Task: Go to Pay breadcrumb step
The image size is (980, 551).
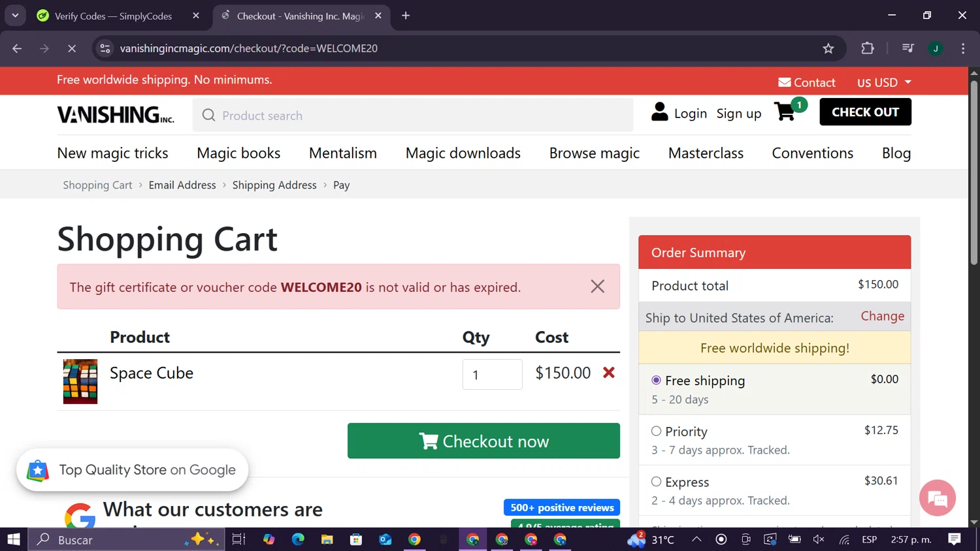Action: [341, 185]
